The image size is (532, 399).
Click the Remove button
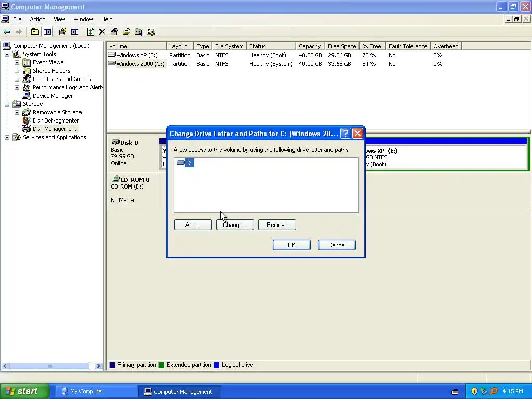point(277,224)
